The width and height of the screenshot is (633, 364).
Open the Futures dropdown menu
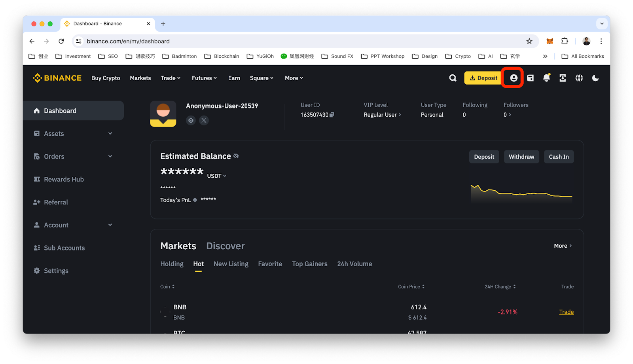tap(204, 78)
